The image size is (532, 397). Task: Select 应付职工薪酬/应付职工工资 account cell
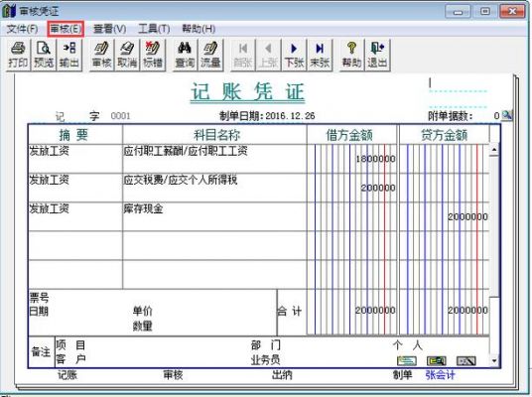pos(214,159)
